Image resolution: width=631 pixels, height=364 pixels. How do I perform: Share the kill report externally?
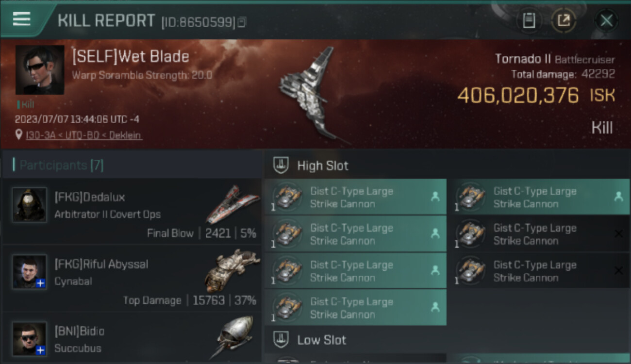[564, 20]
